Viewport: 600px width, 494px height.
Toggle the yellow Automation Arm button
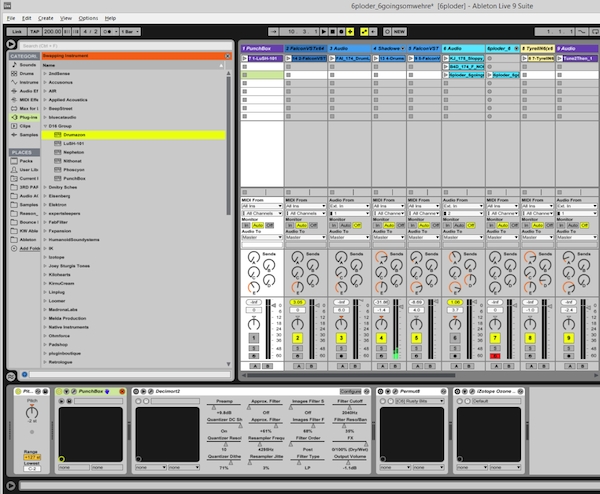pyautogui.click(x=364, y=32)
